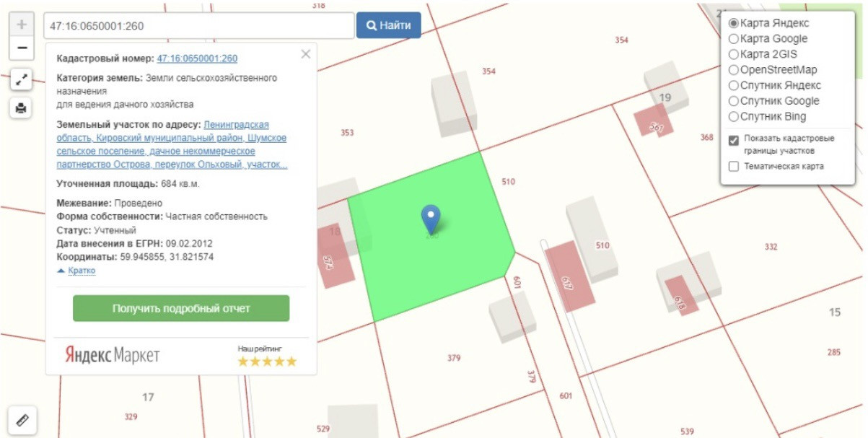Click Дата внесения в ЕГРН date text
The width and height of the screenshot is (868, 438).
(135, 243)
